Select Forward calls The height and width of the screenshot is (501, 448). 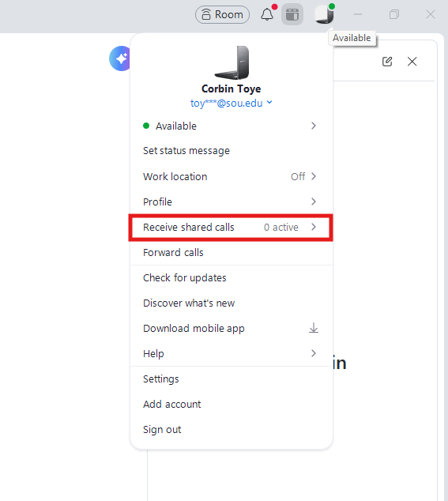click(x=232, y=252)
